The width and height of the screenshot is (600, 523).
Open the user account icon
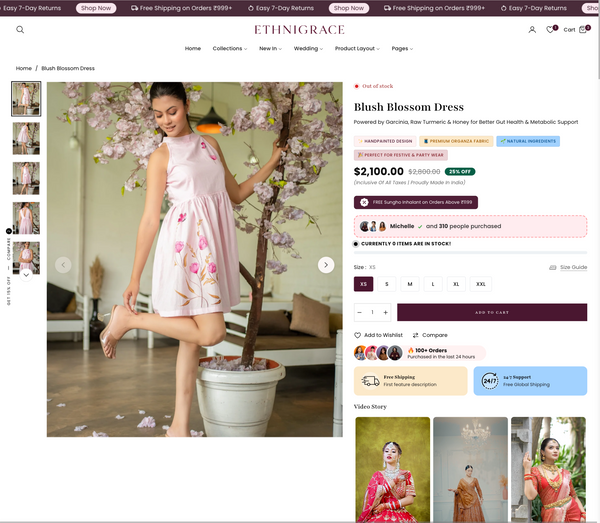pos(532,29)
